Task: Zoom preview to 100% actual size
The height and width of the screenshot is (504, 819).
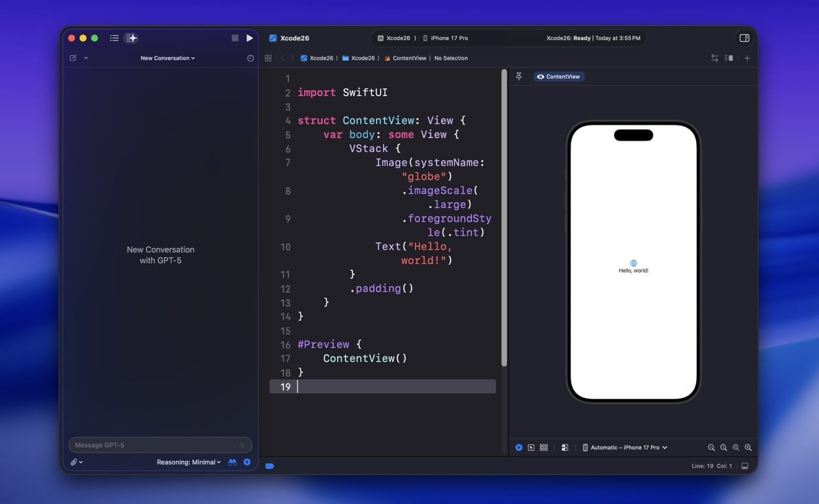Action: [x=724, y=448]
